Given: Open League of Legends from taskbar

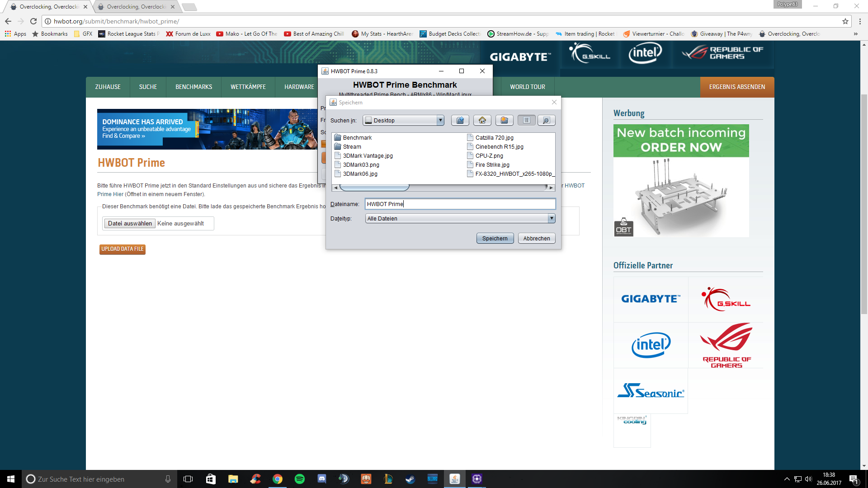Looking at the screenshot, I should (x=388, y=479).
